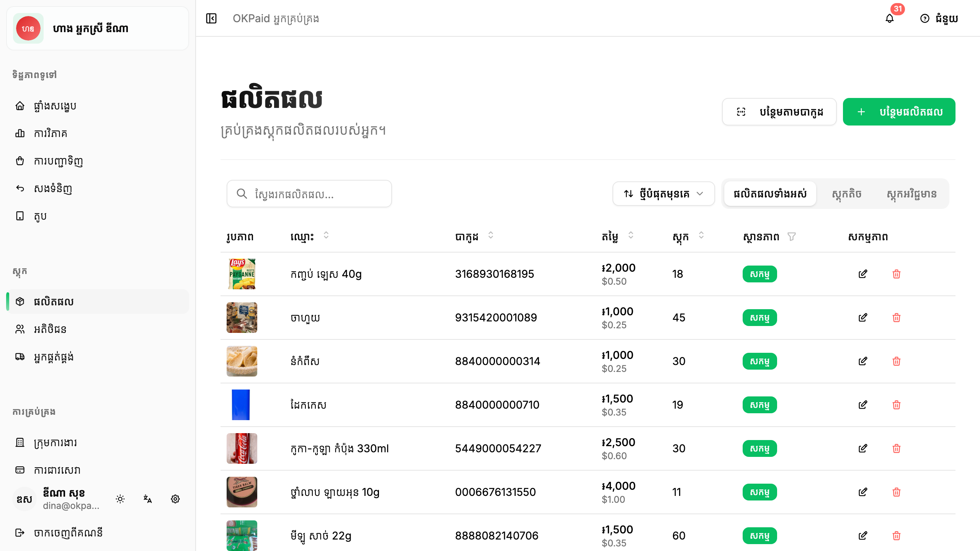
Task: Sort table by បាកូដ barcode column
Action: point(491,235)
